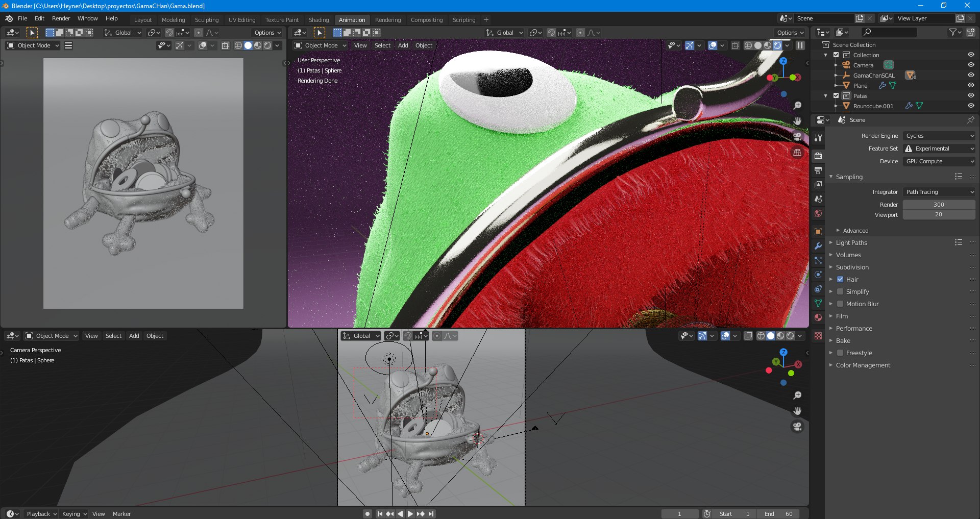Open the Output properties tab icon
Viewport: 980px width, 519px height.
point(818,170)
